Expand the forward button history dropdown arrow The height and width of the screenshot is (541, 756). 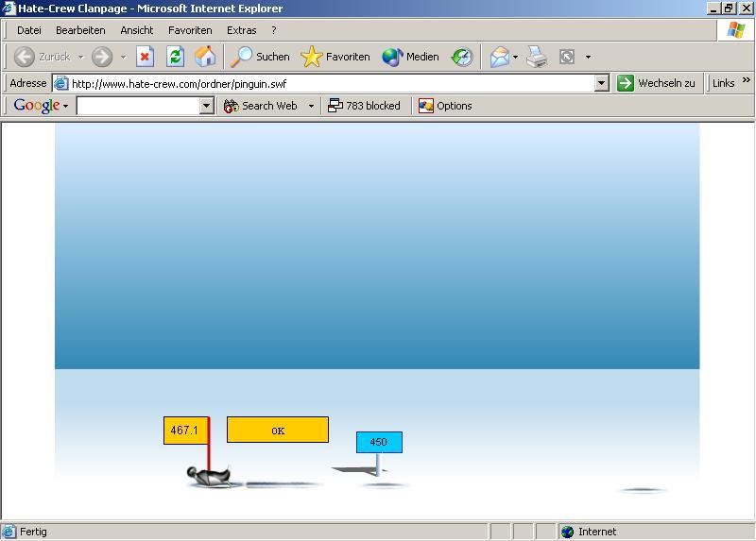124,57
